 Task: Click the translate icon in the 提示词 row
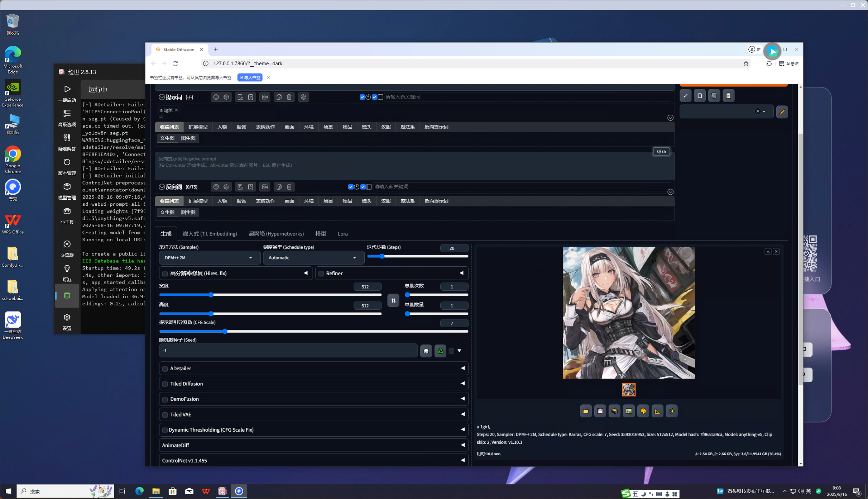[x=265, y=97]
